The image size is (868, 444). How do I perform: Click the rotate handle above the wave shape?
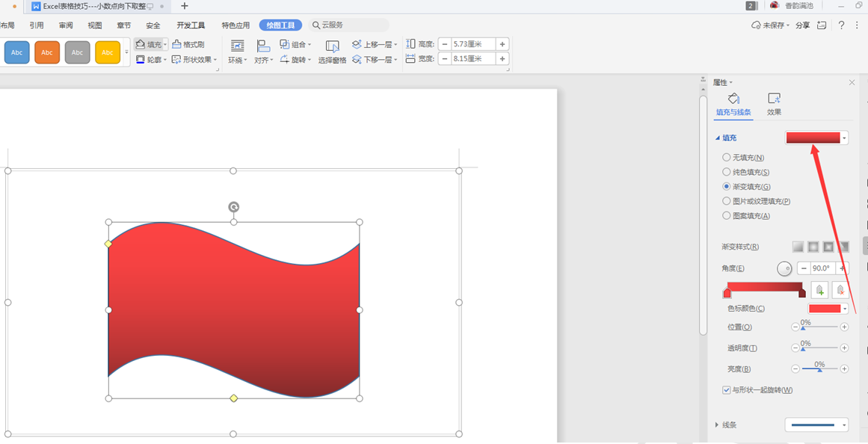point(234,207)
